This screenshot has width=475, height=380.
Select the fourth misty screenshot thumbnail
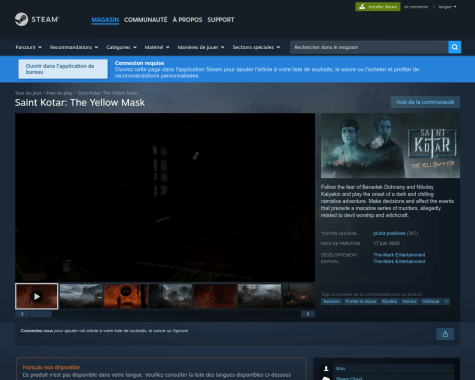point(170,296)
